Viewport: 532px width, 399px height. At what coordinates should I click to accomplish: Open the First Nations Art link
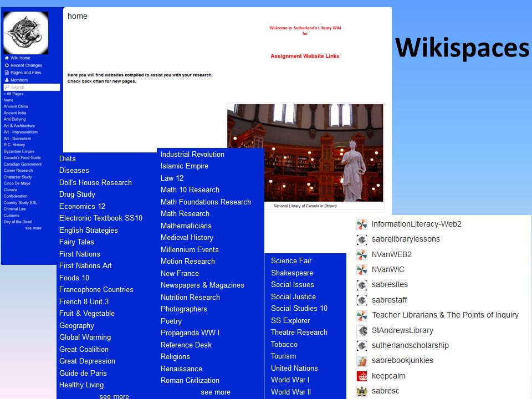coord(85,266)
